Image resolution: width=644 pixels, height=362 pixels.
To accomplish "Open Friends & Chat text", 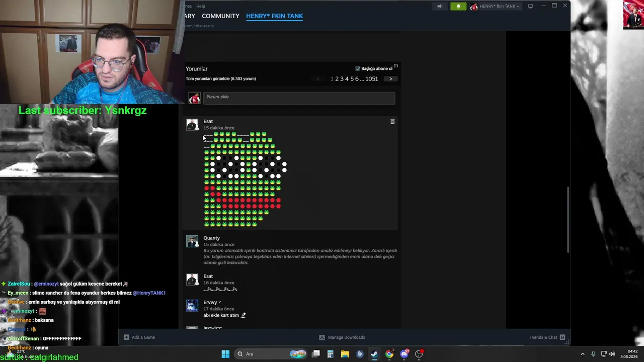I will click(x=543, y=337).
